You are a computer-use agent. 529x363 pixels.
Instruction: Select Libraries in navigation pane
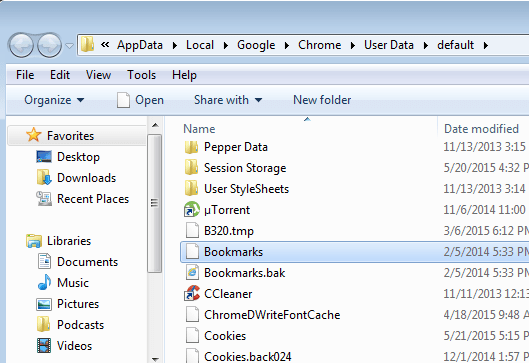coord(69,241)
